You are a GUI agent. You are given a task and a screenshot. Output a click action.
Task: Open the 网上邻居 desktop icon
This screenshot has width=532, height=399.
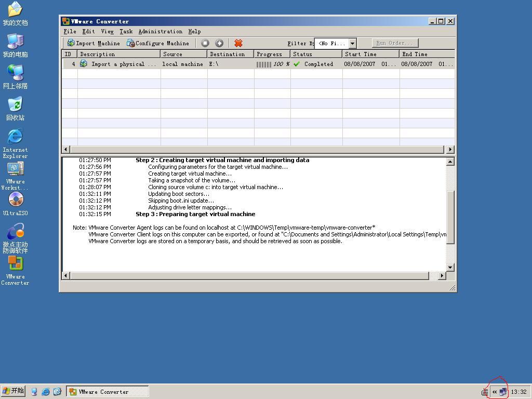pyautogui.click(x=15, y=77)
